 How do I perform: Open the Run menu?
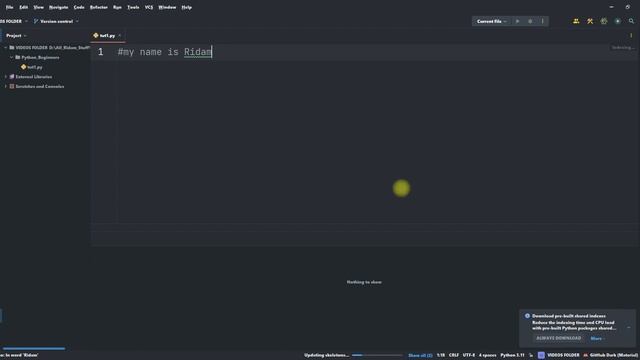117,7
